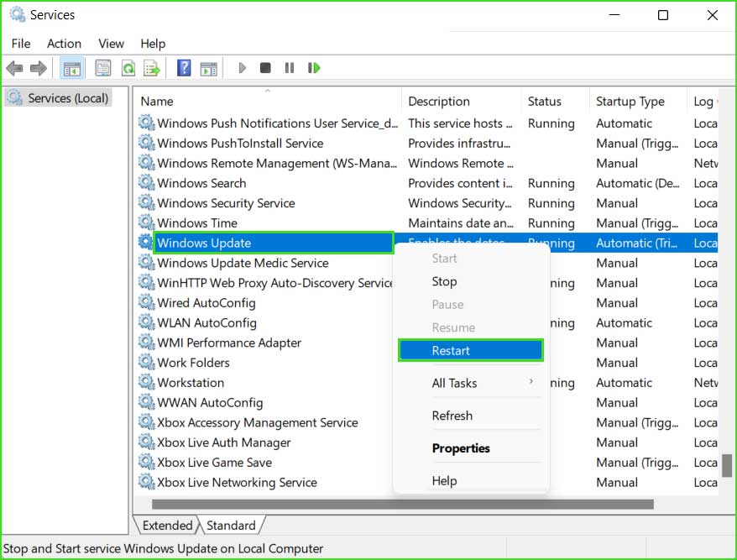737x560 pixels.
Task: Click the Stop Service square icon
Action: (x=265, y=68)
